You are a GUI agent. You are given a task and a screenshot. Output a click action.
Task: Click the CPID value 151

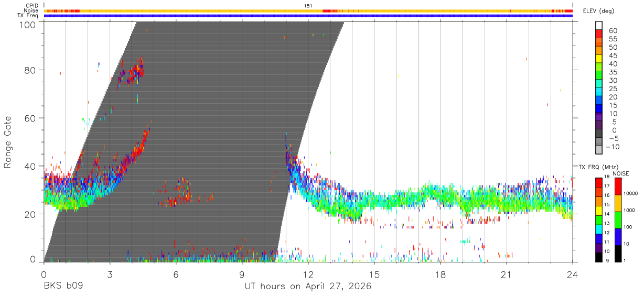pos(308,6)
